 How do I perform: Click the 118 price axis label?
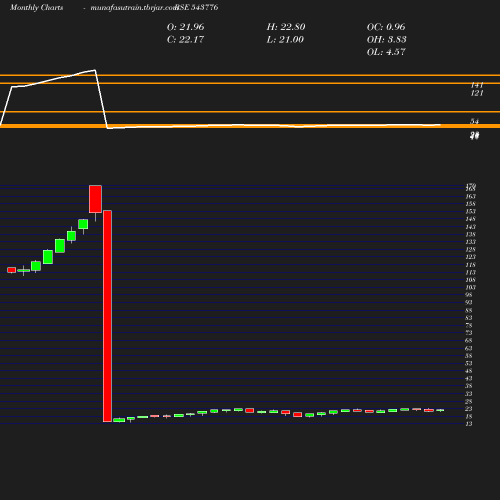[471, 265]
